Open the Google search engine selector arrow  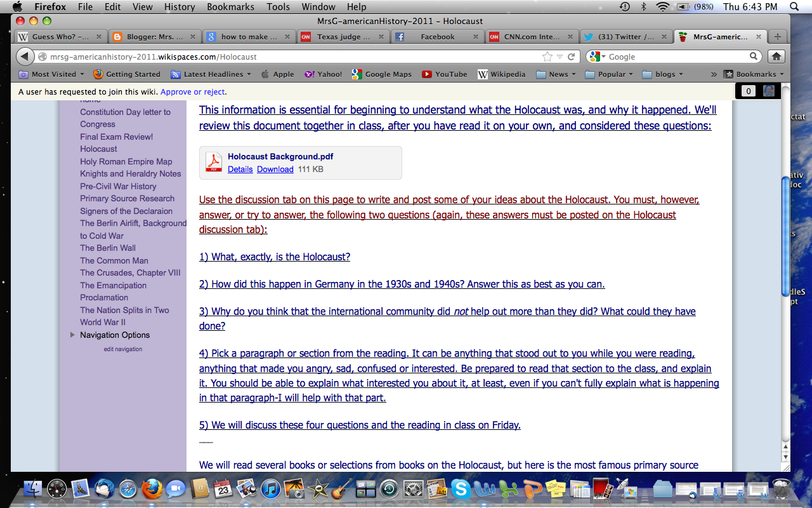click(x=603, y=56)
